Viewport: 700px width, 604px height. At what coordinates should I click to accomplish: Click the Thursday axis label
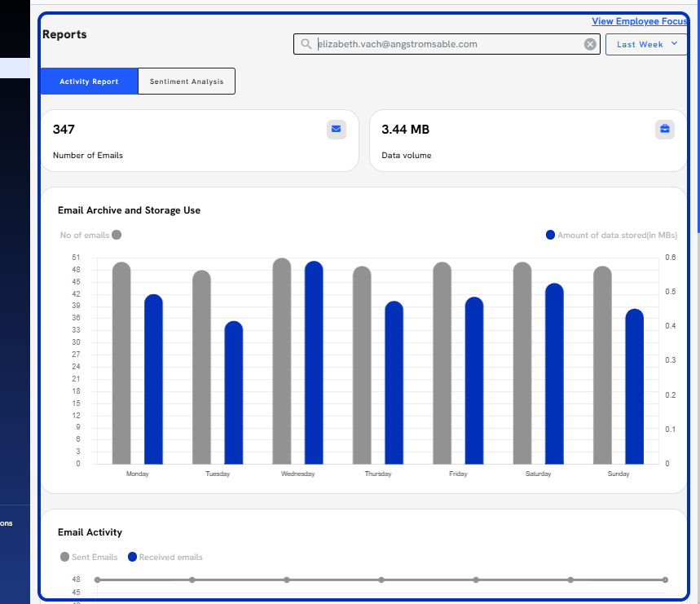pyautogui.click(x=378, y=474)
